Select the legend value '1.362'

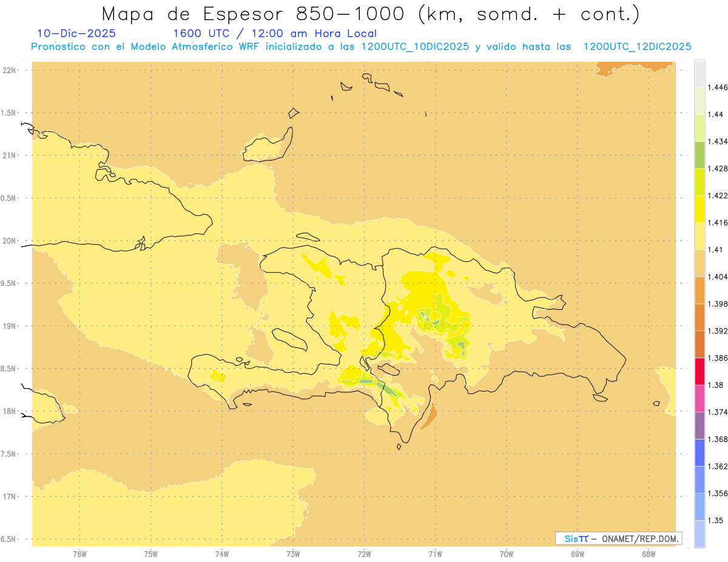pos(718,466)
